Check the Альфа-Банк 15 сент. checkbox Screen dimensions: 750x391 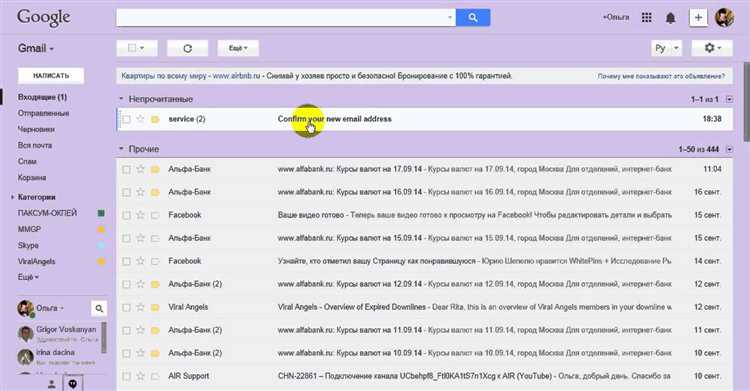coord(126,238)
